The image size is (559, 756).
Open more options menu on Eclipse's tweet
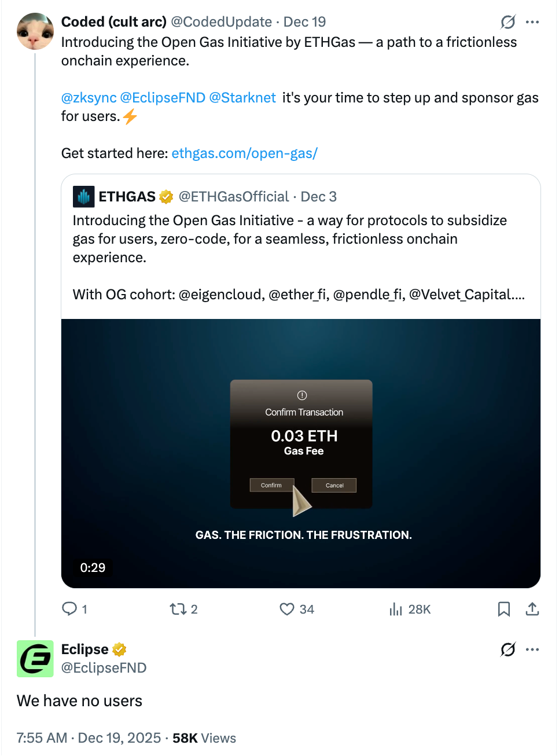pyautogui.click(x=532, y=649)
